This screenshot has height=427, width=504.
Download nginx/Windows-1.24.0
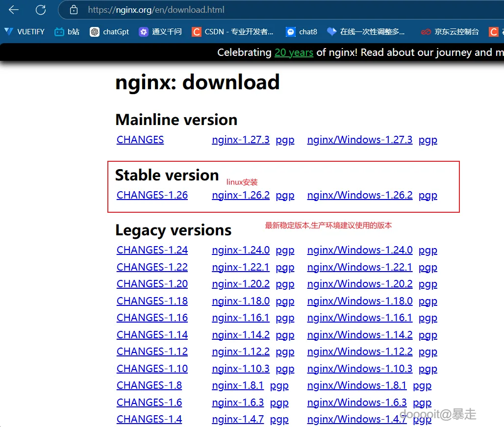pos(360,250)
